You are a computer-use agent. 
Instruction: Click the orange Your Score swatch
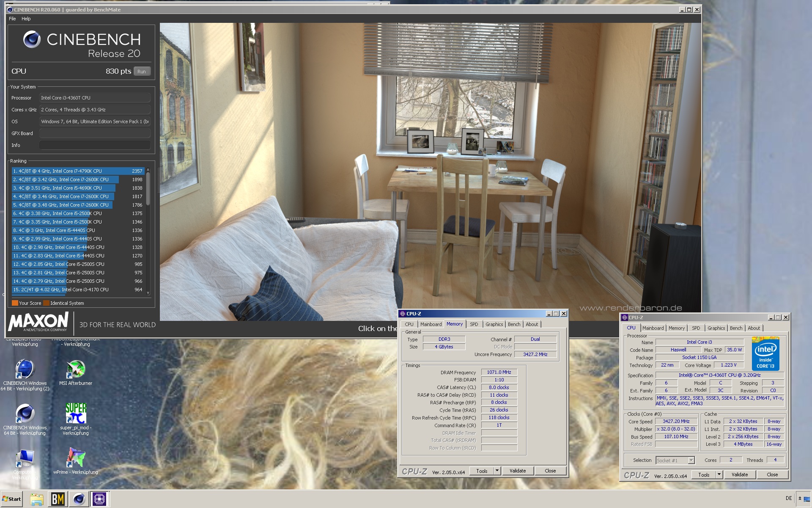click(x=15, y=303)
